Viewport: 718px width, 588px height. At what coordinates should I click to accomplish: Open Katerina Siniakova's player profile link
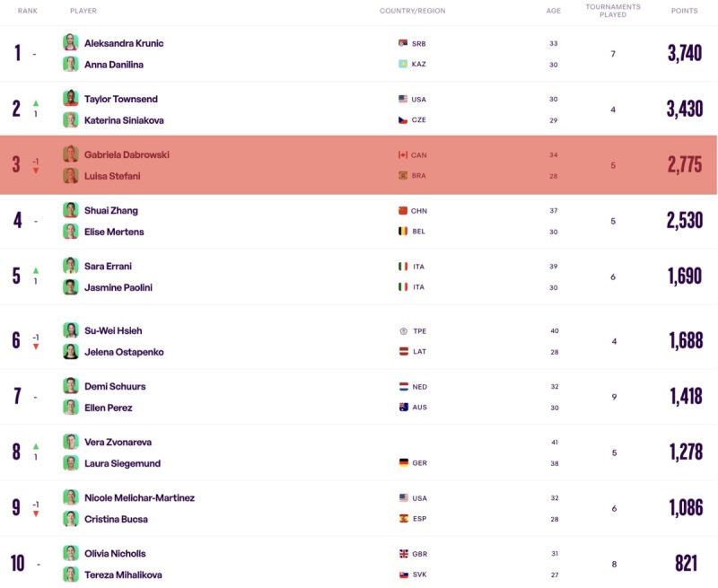pyautogui.click(x=124, y=120)
